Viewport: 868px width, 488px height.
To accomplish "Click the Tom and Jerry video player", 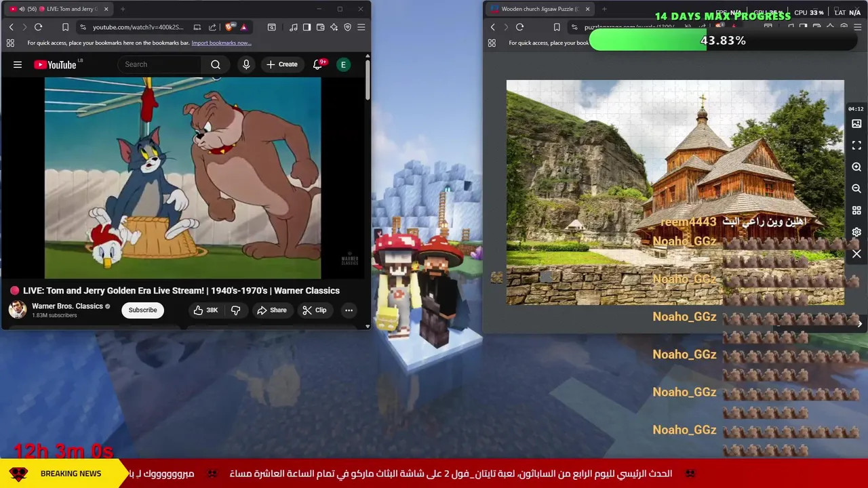I will (182, 178).
